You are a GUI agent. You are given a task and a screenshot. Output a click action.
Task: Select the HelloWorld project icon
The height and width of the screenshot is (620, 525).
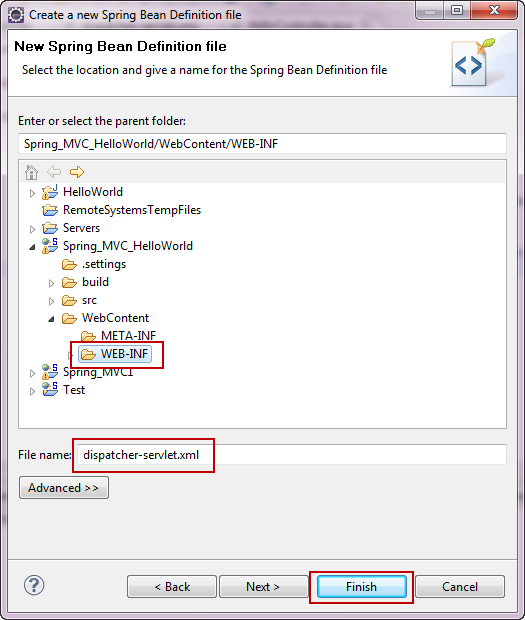coord(50,192)
